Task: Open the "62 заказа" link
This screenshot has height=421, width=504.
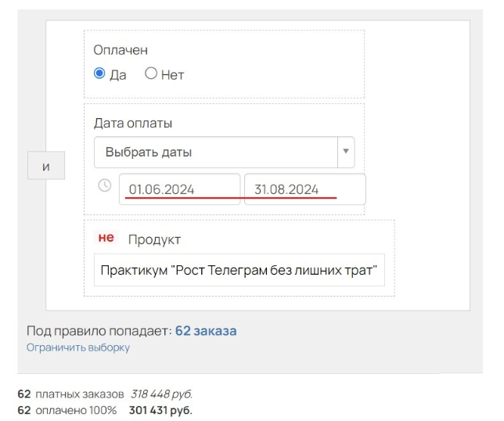Action: 206,331
